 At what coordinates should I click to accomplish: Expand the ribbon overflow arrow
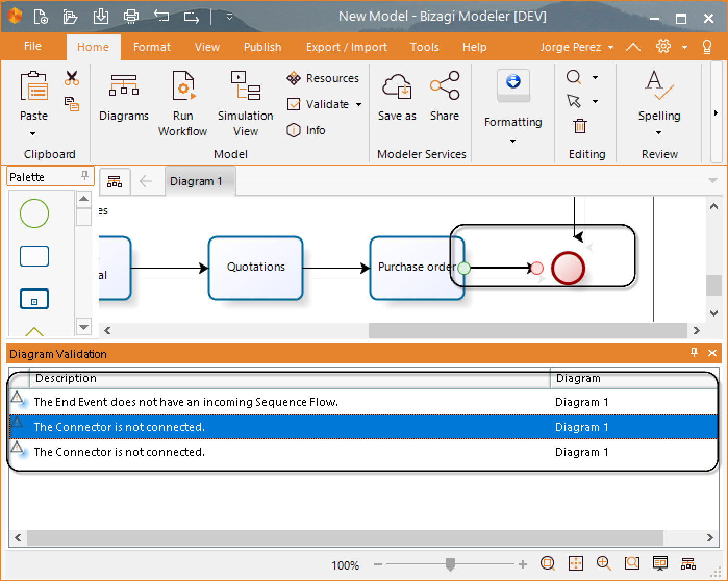coord(716,113)
